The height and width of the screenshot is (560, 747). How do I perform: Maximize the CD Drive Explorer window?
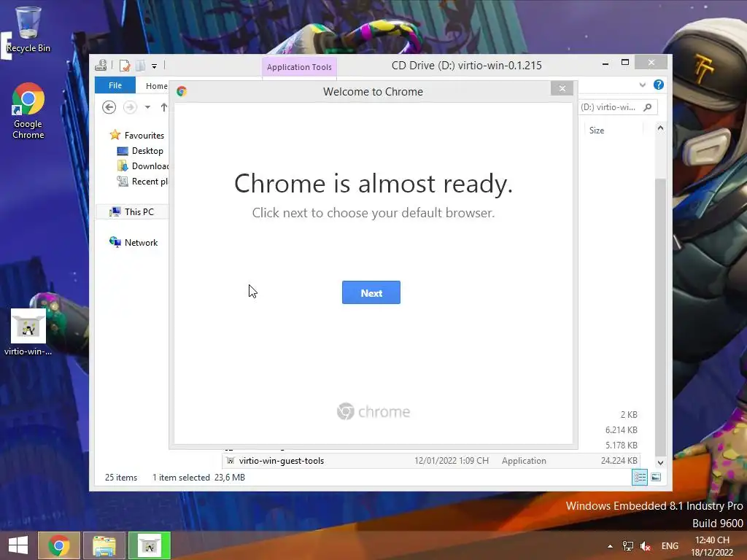625,63
